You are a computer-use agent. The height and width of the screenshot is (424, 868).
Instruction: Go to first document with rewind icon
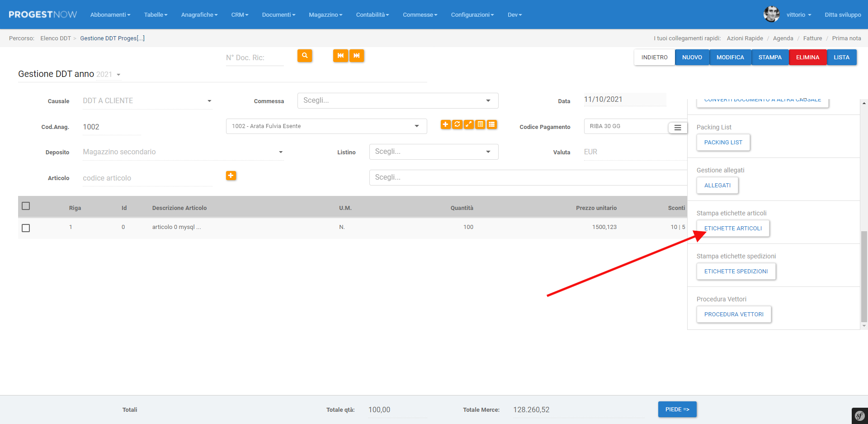[340, 56]
